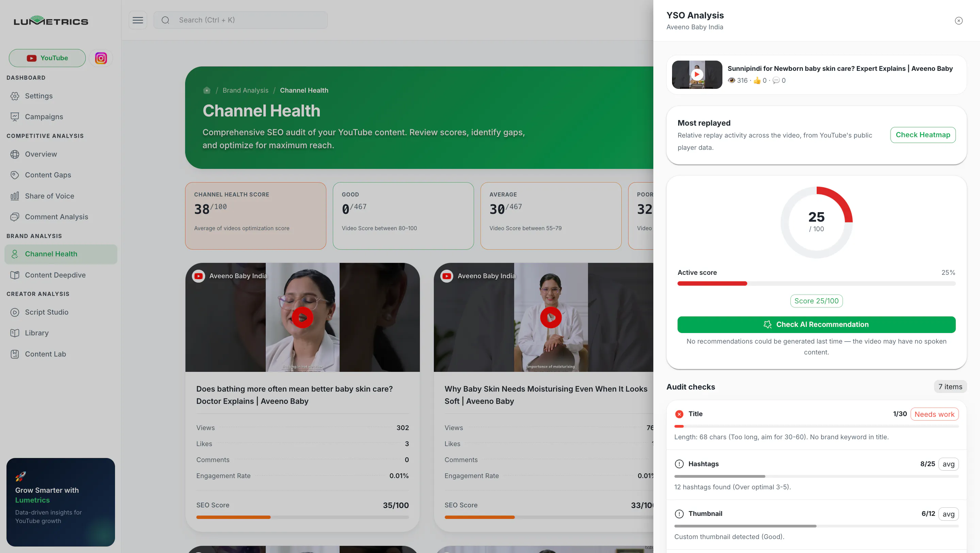Select the YouTube platform button
This screenshot has width=980, height=553.
[x=47, y=58]
